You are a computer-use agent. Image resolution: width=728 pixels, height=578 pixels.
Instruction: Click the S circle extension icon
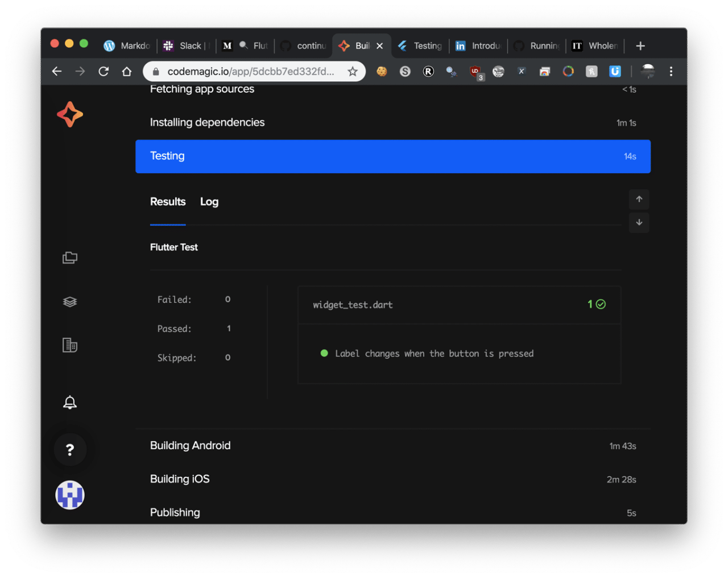(x=405, y=71)
